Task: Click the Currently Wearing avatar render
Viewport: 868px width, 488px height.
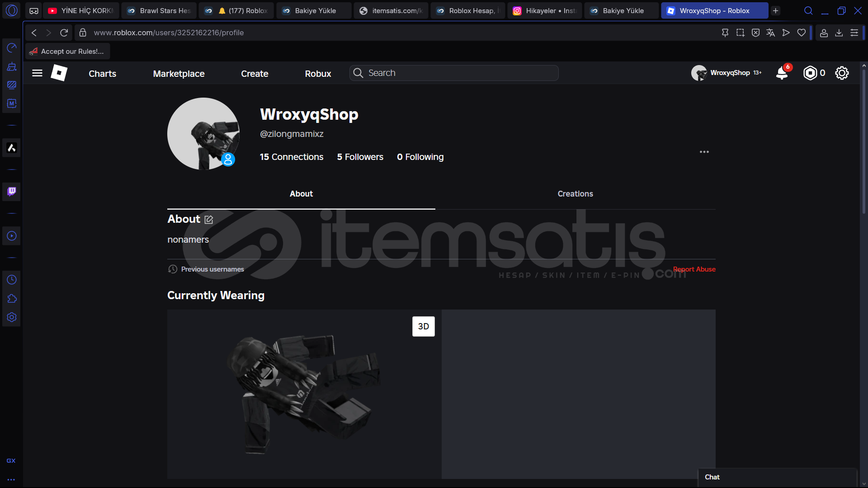Action: pos(304,394)
